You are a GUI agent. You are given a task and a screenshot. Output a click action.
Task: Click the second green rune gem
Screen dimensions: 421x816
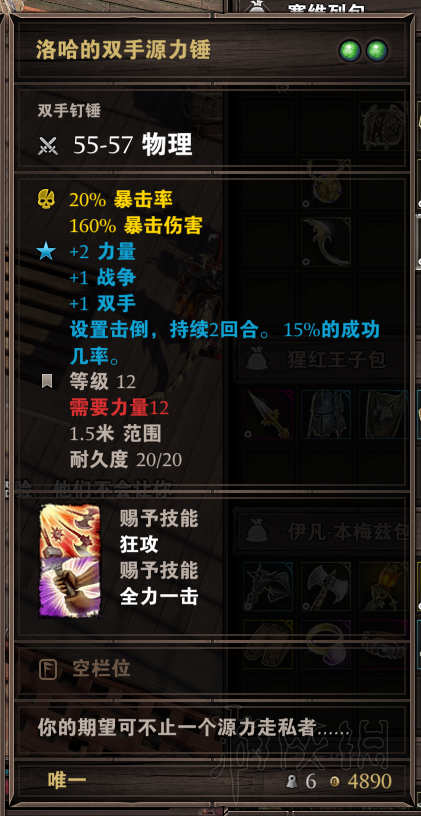[x=377, y=51]
